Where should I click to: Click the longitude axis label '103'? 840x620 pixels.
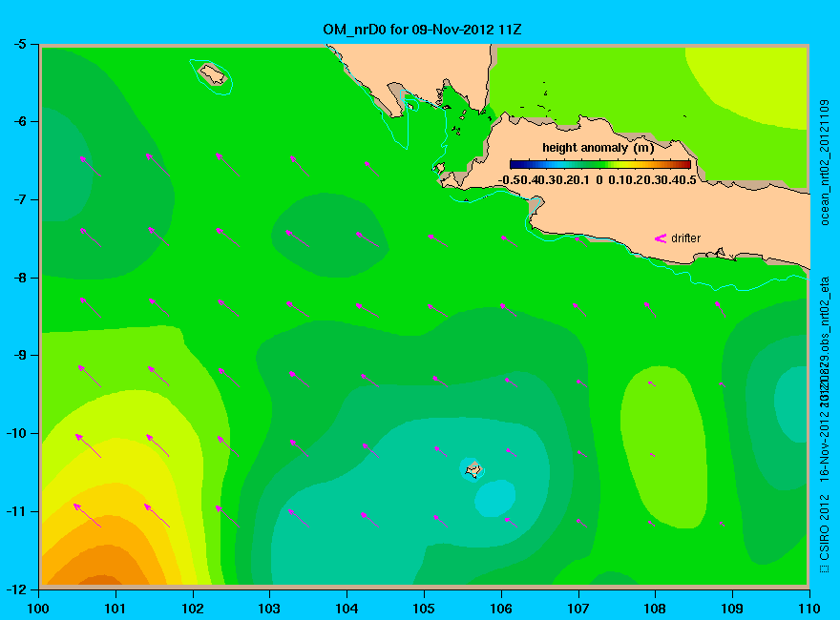tap(269, 609)
